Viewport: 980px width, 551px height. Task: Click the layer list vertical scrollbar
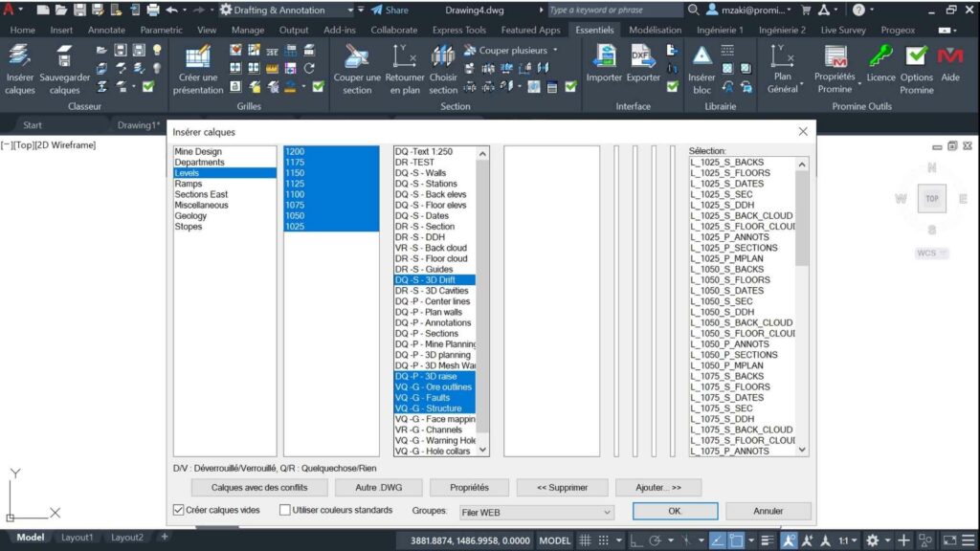[482, 301]
